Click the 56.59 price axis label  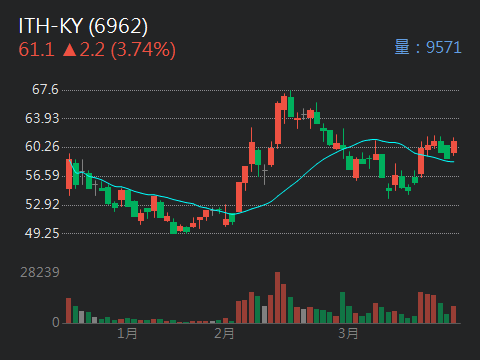(42, 175)
